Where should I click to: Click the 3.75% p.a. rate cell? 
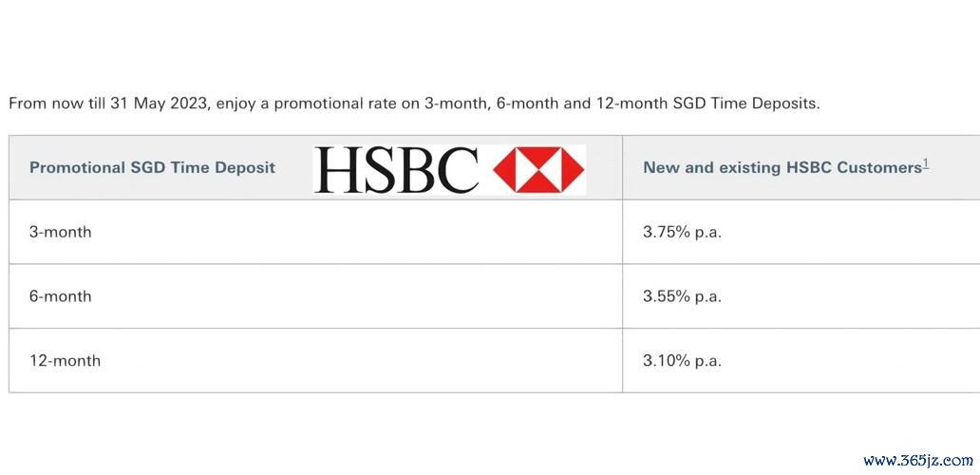click(682, 232)
